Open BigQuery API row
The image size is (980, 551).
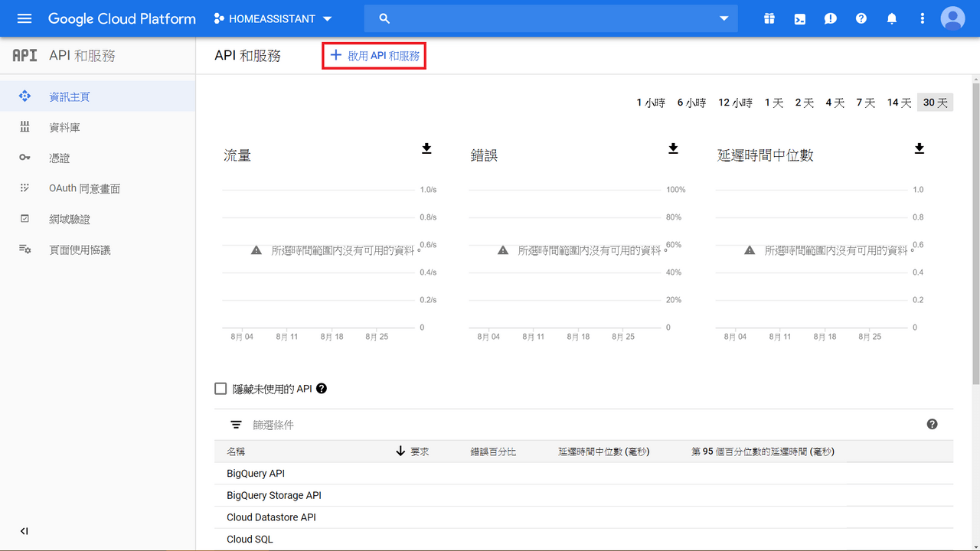583,474
